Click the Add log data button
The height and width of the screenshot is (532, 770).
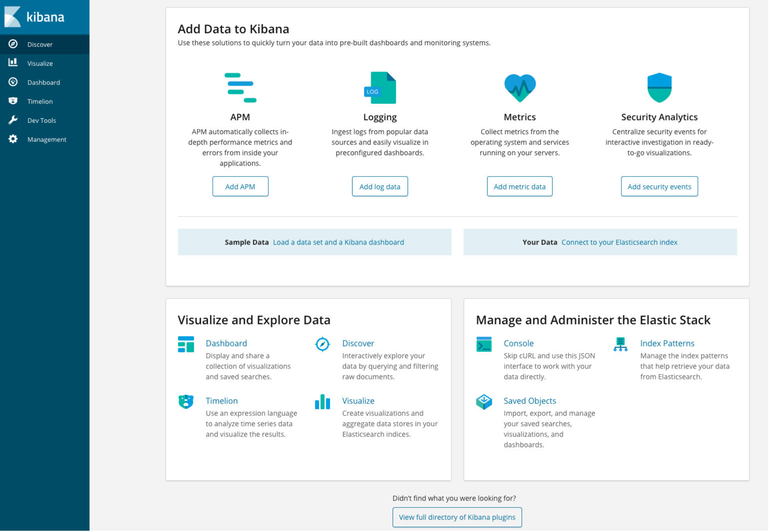pyautogui.click(x=380, y=187)
